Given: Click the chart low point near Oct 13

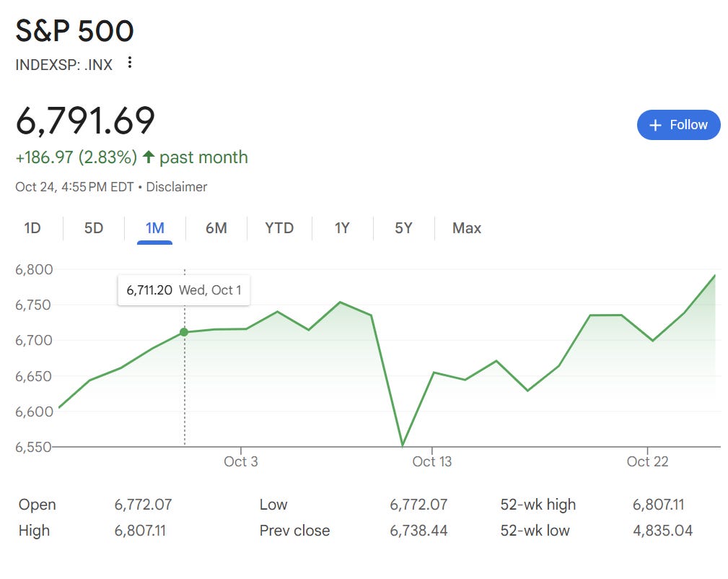Looking at the screenshot, I should pos(403,445).
